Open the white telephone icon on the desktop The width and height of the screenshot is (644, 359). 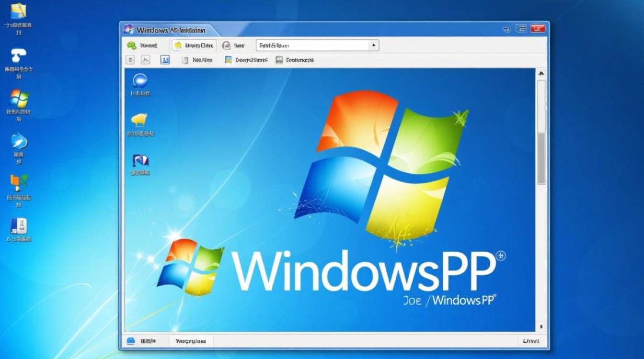point(19,55)
